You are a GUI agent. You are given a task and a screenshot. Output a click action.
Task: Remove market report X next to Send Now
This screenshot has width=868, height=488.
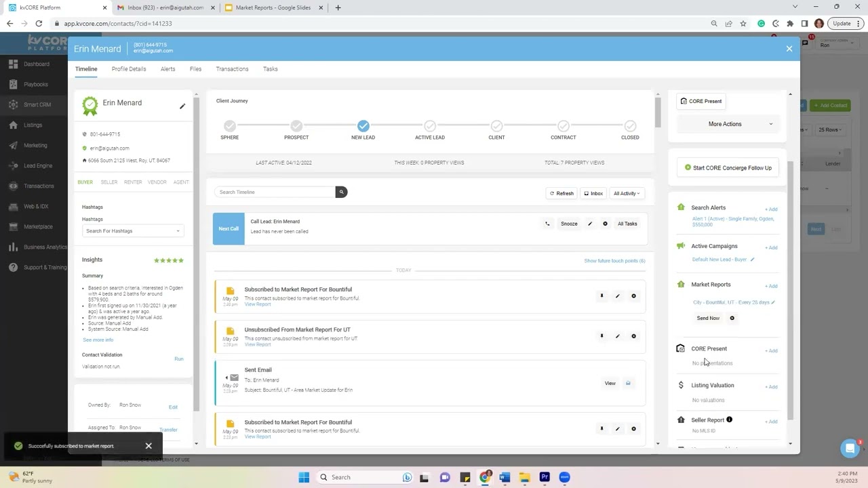[x=732, y=319]
